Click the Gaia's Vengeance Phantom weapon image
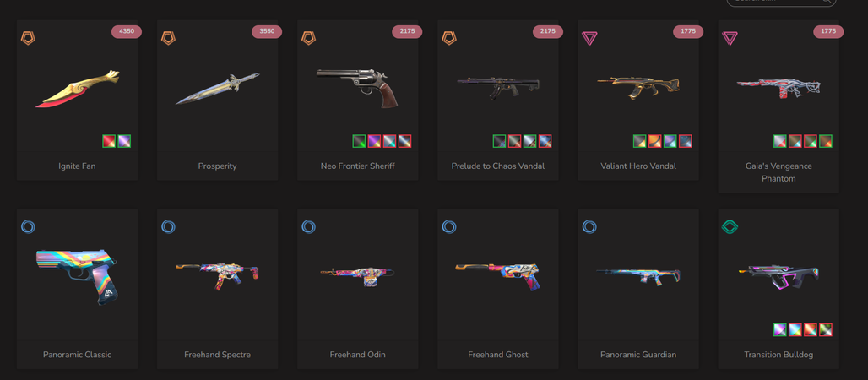 (x=778, y=88)
